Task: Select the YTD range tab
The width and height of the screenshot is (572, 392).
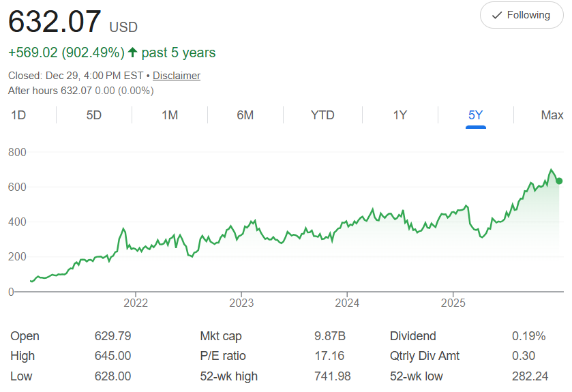Action: [x=322, y=115]
